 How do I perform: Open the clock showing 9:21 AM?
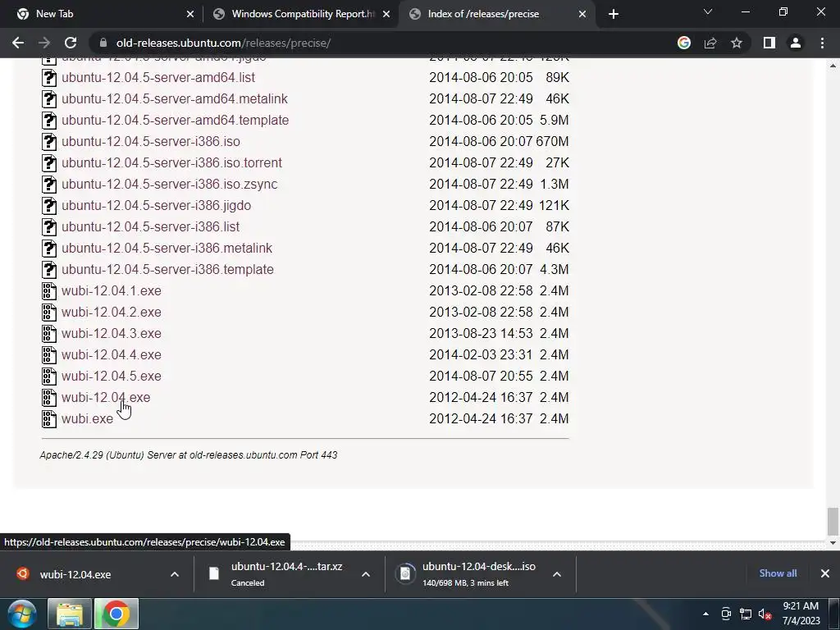click(x=801, y=614)
